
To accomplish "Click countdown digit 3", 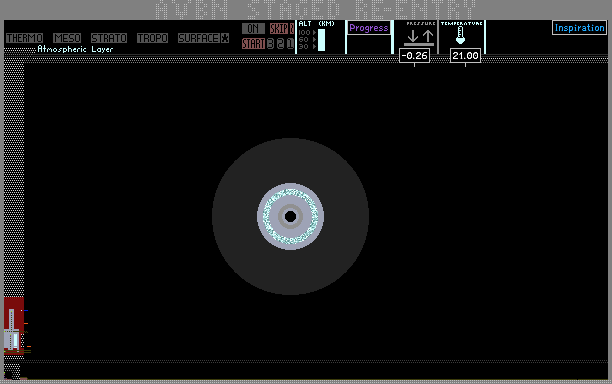I will pyautogui.click(x=270, y=43).
